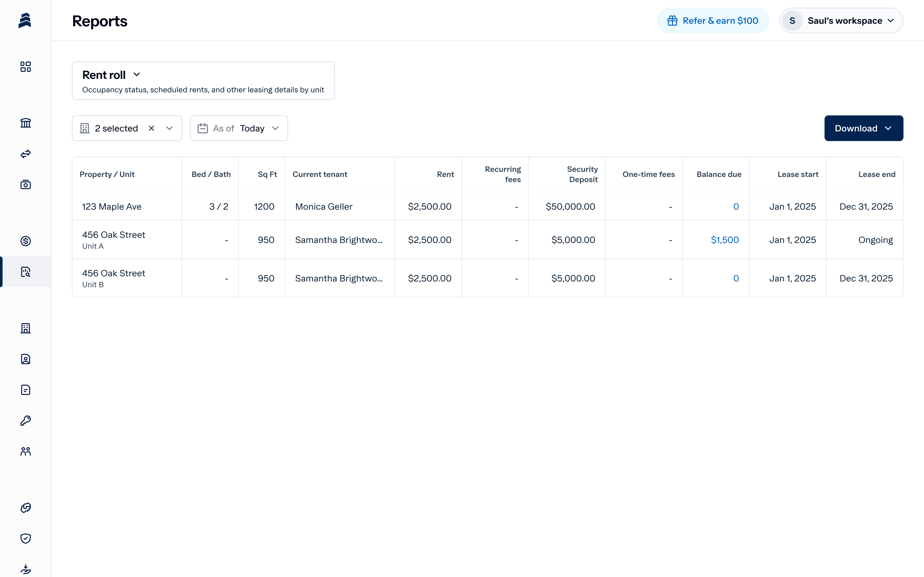Click the bank building sidebar icon

(26, 123)
